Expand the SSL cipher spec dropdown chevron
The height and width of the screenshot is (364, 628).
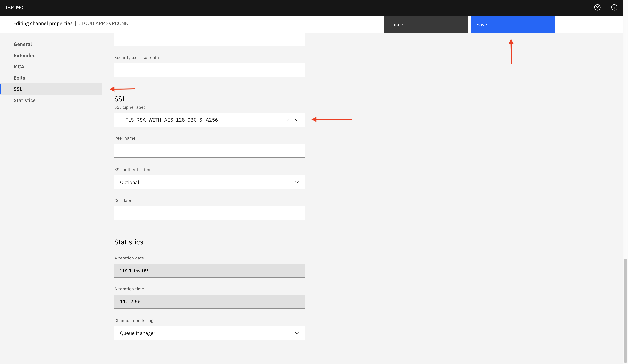click(x=297, y=120)
